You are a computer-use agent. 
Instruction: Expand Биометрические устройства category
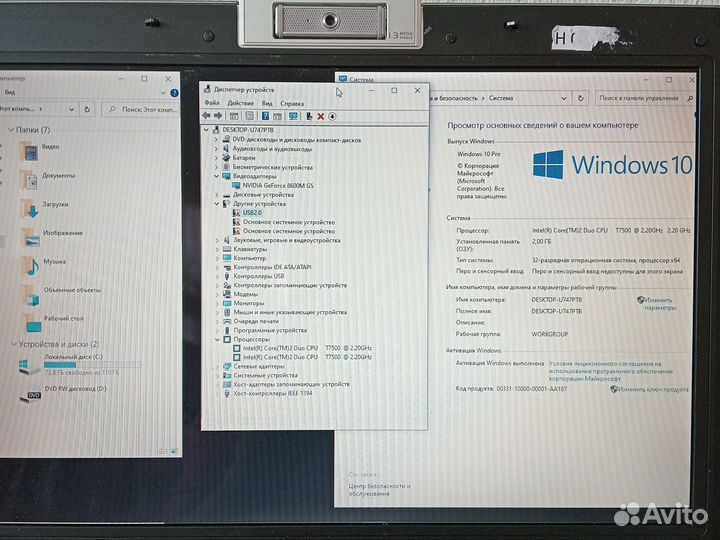point(216,167)
